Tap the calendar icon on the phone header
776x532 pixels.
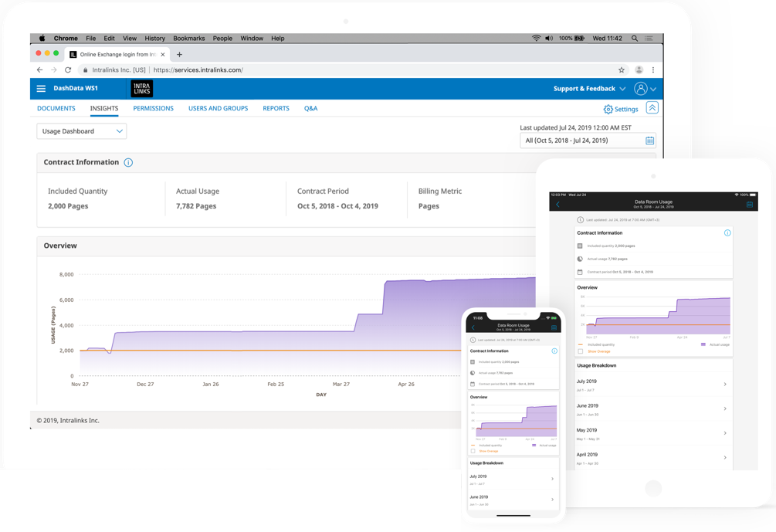coord(554,327)
